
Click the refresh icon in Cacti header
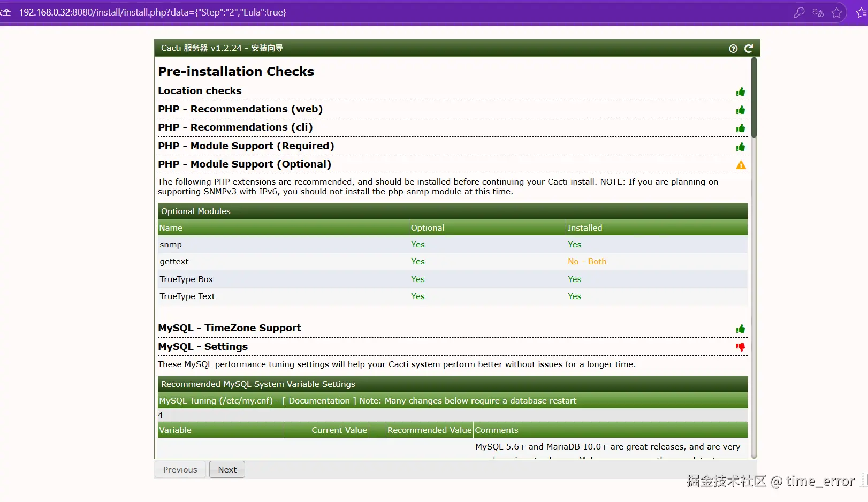pyautogui.click(x=749, y=49)
